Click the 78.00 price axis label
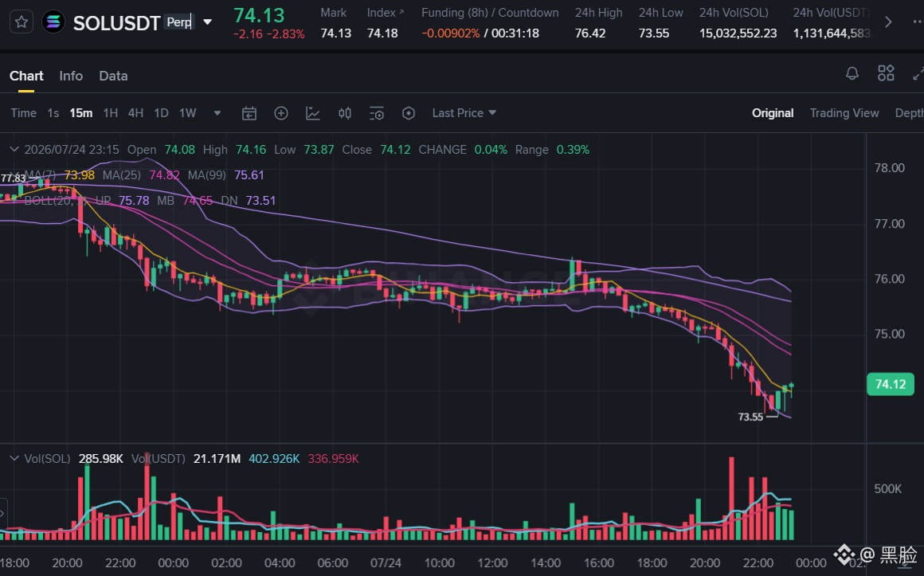 (x=889, y=168)
